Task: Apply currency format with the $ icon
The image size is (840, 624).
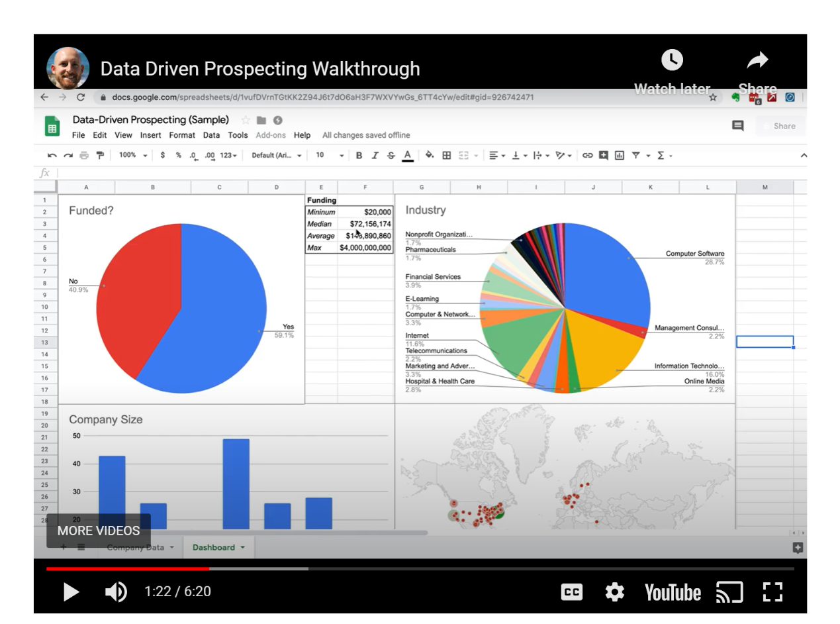Action: coord(163,156)
